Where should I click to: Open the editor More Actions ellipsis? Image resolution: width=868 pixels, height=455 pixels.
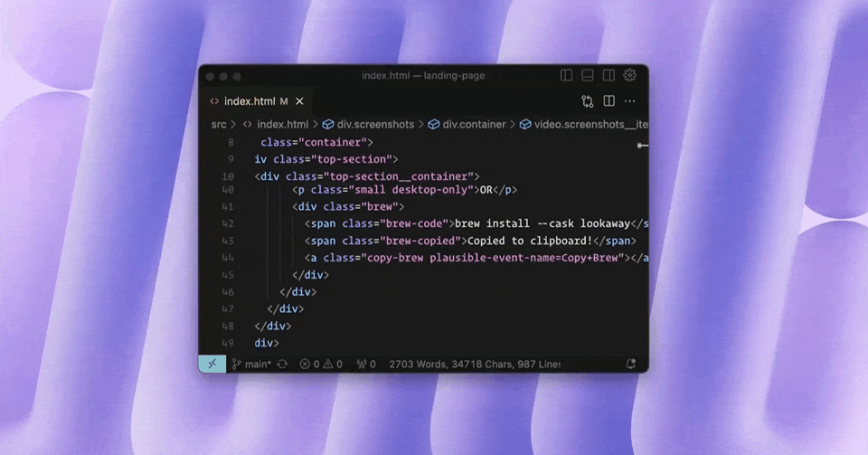(630, 101)
